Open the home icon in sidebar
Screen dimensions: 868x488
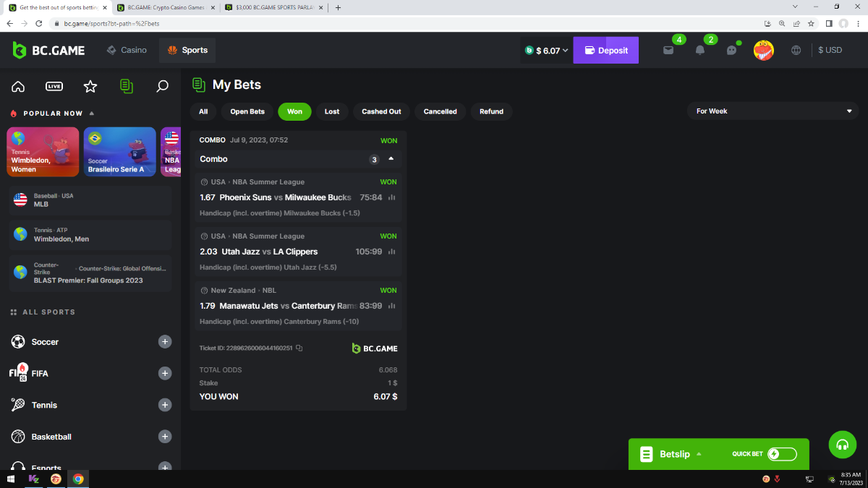point(18,87)
